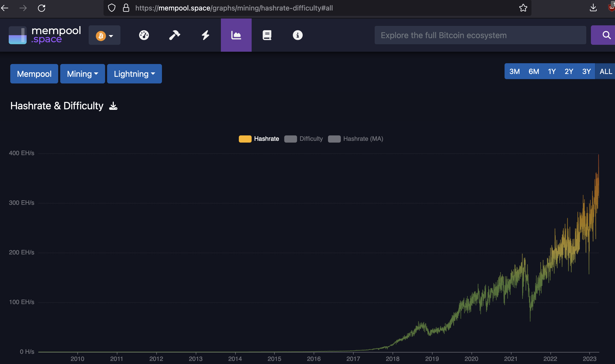Image resolution: width=615 pixels, height=364 pixels.
Task: Expand the Lightning dropdown menu
Action: click(x=134, y=74)
